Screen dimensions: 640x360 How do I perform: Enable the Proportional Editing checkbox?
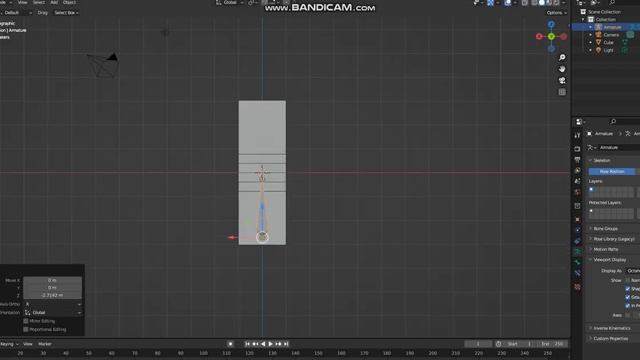(26, 329)
